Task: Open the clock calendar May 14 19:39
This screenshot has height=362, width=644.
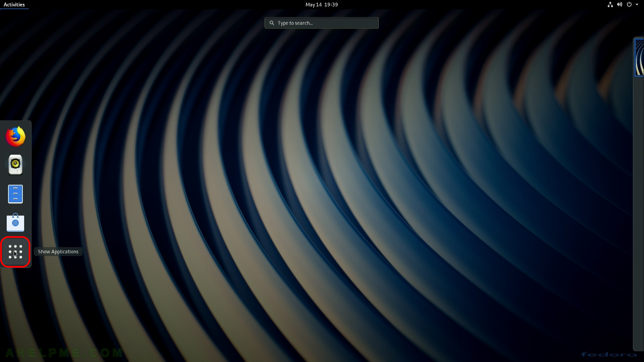Action: 321,5
